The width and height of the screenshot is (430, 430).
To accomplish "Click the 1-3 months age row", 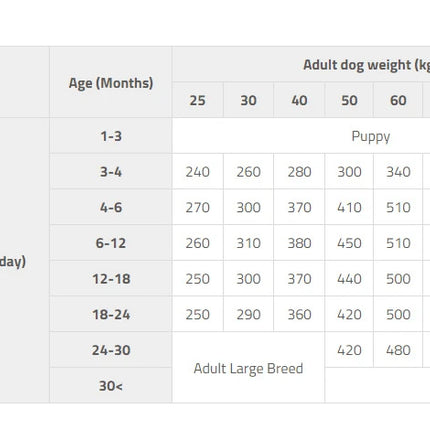I will tap(111, 136).
